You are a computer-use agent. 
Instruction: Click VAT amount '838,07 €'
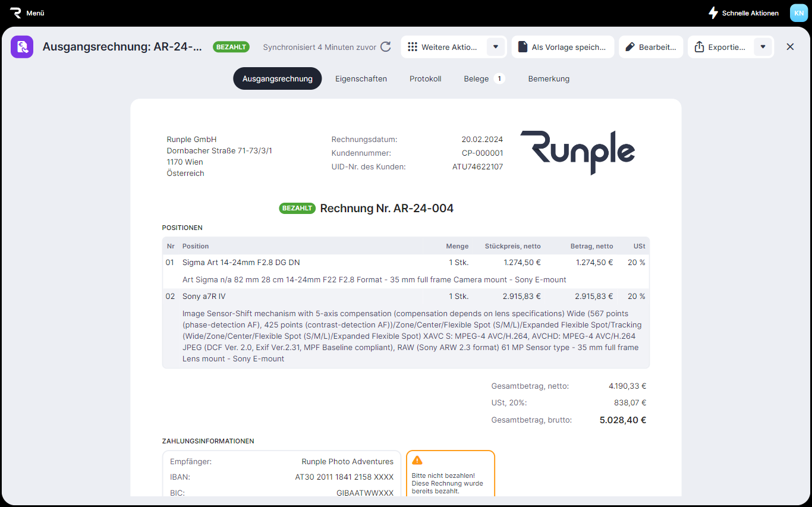point(630,403)
